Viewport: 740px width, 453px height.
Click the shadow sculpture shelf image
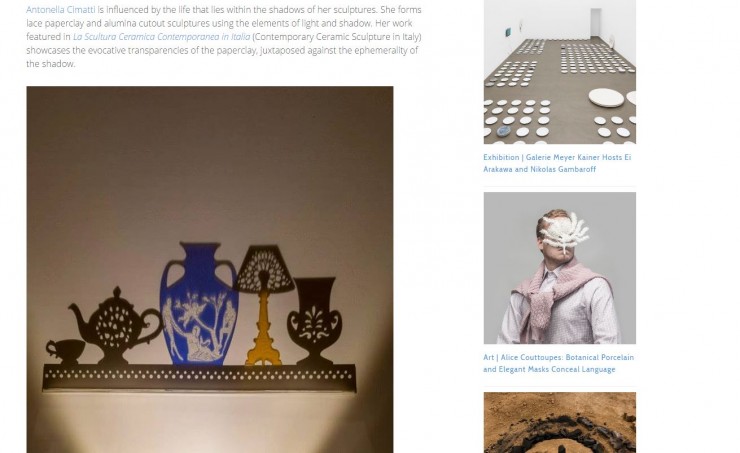[210, 269]
